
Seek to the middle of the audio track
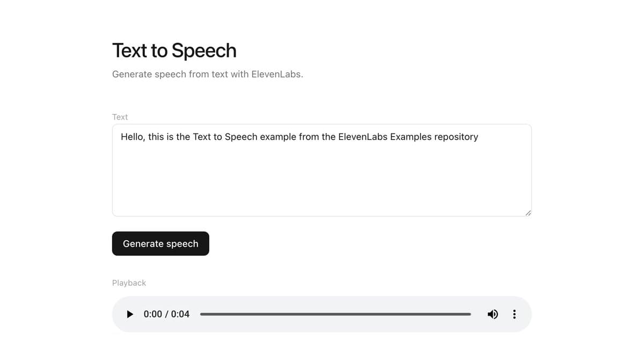point(335,314)
